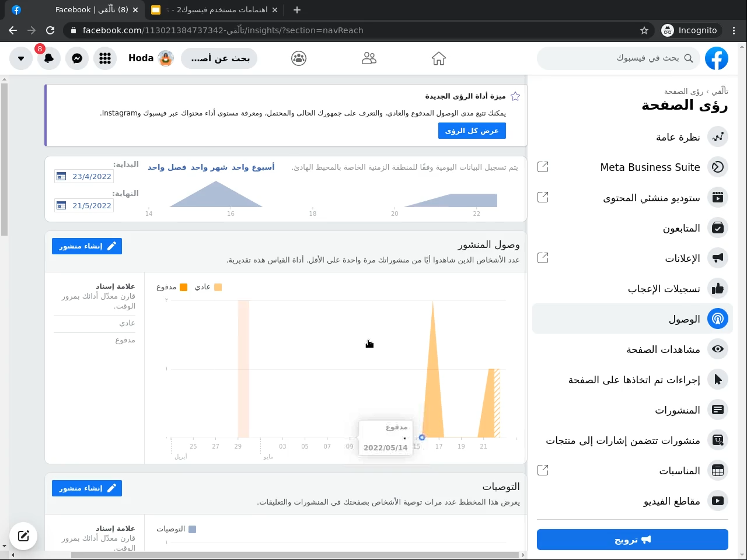Open the apps grid menu icon
The width and height of the screenshot is (747, 560).
coord(105,58)
